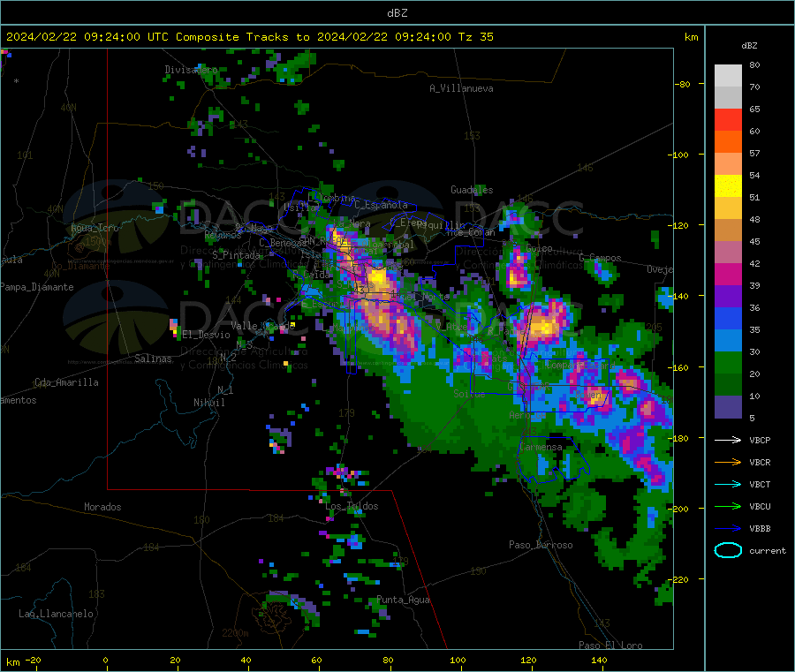
Task: Click the 'Divisadero' map label
Action: (x=191, y=70)
